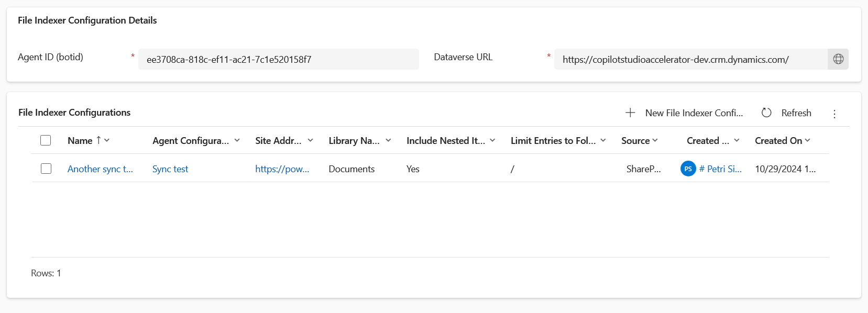Viewport: 868px width, 313px height.
Task: Click the ascending sort arrow on Name
Action: coord(98,140)
